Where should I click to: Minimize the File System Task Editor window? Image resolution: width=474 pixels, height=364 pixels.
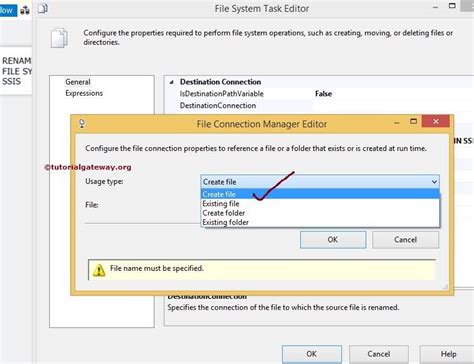[435, 7]
